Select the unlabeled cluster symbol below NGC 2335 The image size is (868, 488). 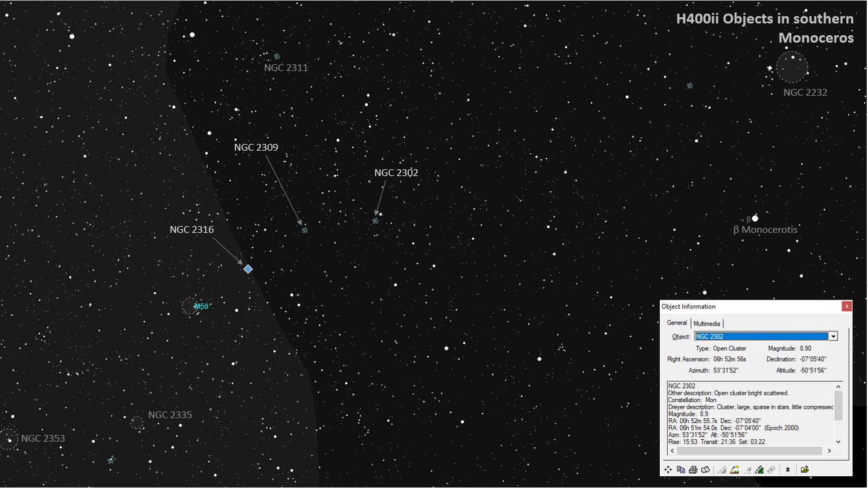(111, 460)
